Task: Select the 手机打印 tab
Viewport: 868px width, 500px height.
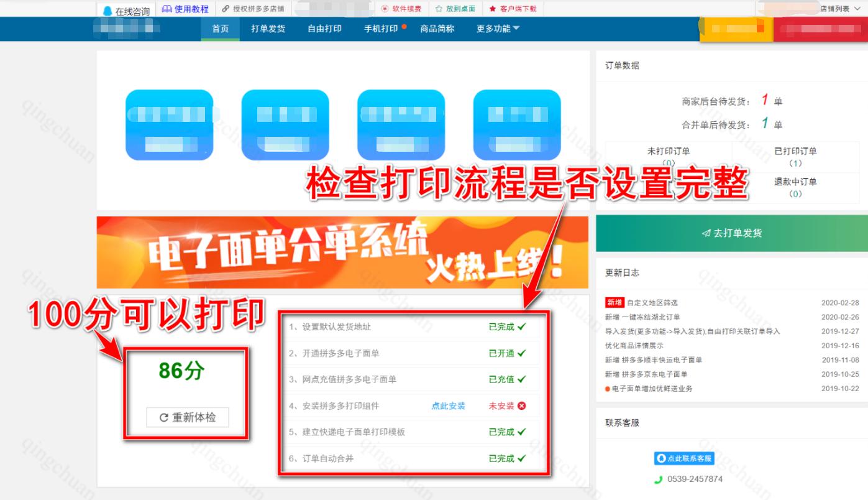Action: click(x=381, y=29)
